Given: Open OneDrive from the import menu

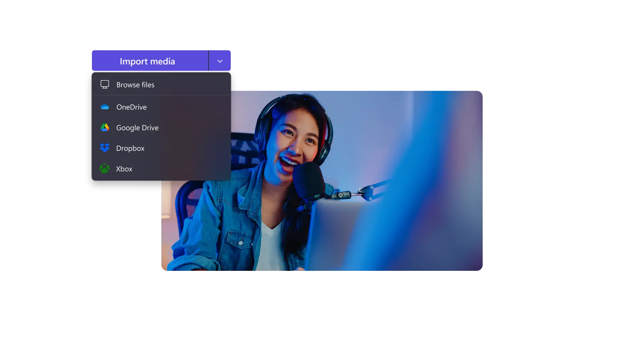Looking at the screenshot, I should click(131, 107).
